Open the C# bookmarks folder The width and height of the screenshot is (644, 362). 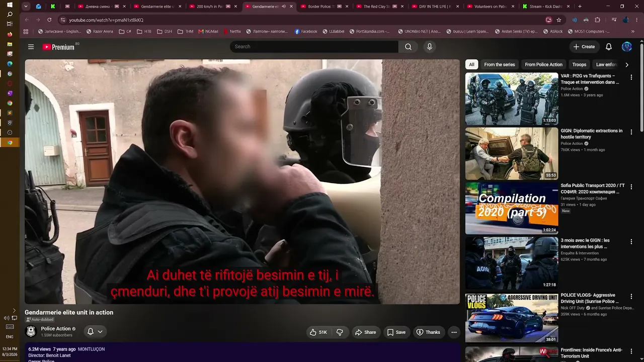(x=125, y=31)
